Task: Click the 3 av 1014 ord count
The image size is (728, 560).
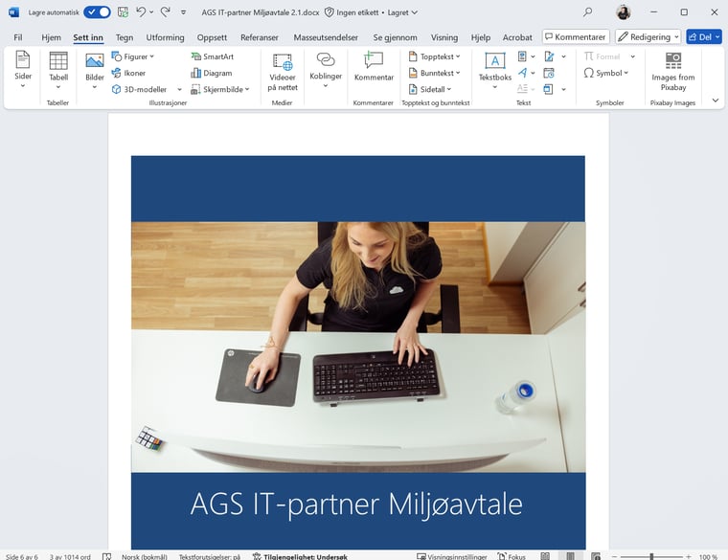Action: click(70, 556)
